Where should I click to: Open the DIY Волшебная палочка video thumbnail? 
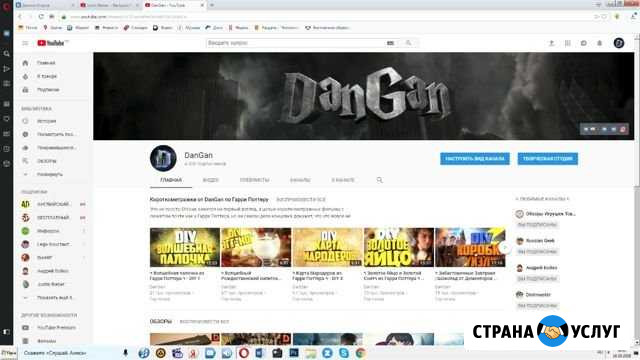tap(184, 247)
